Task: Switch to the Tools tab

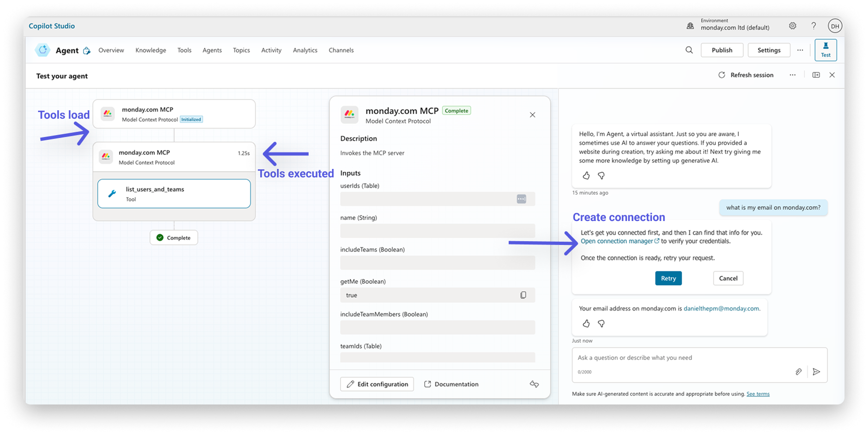Action: [185, 50]
